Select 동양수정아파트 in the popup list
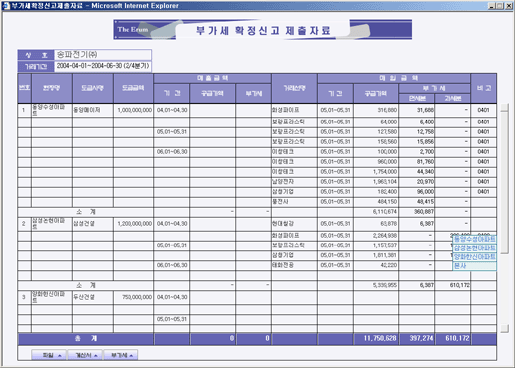Screen dimensions: 515x368 (474, 239)
